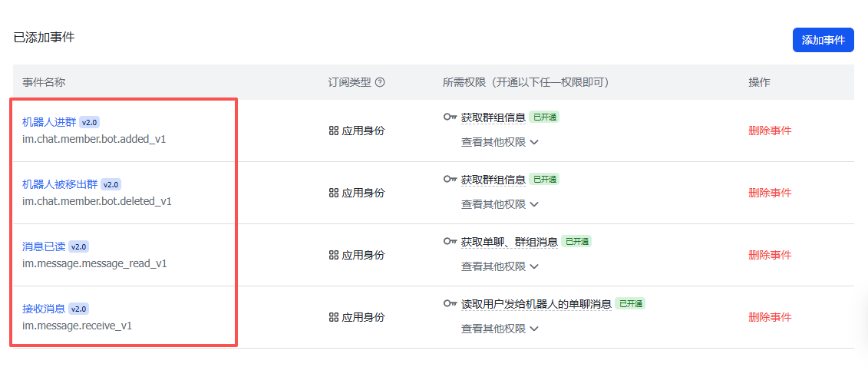Open the 机器人进群 event name link
Image resolution: width=868 pixels, height=367 pixels.
tap(49, 122)
